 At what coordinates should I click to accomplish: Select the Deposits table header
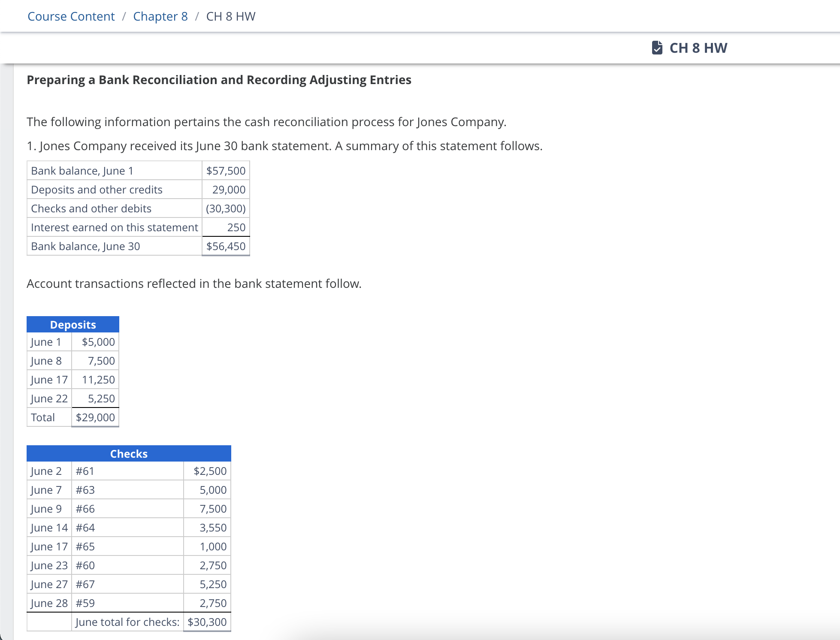coord(73,324)
